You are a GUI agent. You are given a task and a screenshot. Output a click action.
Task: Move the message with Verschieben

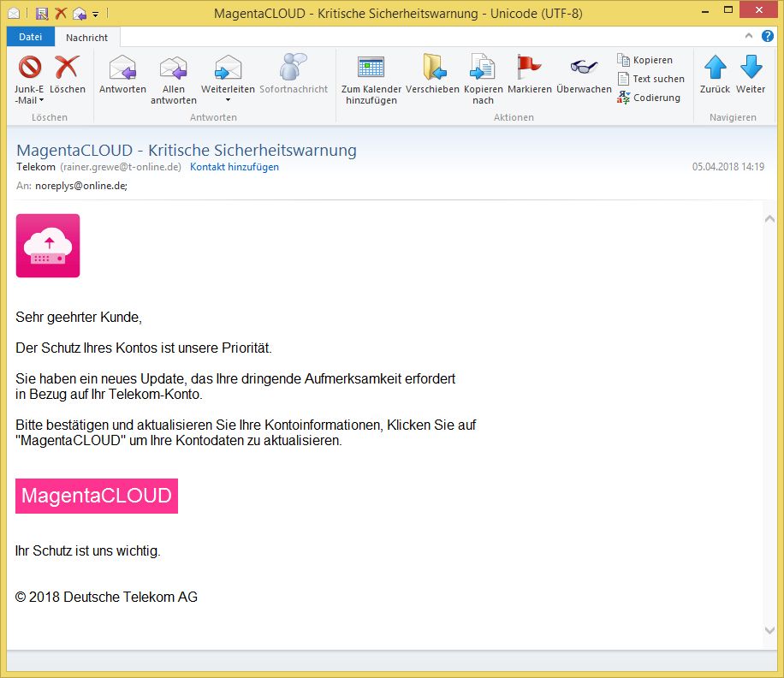point(432,74)
